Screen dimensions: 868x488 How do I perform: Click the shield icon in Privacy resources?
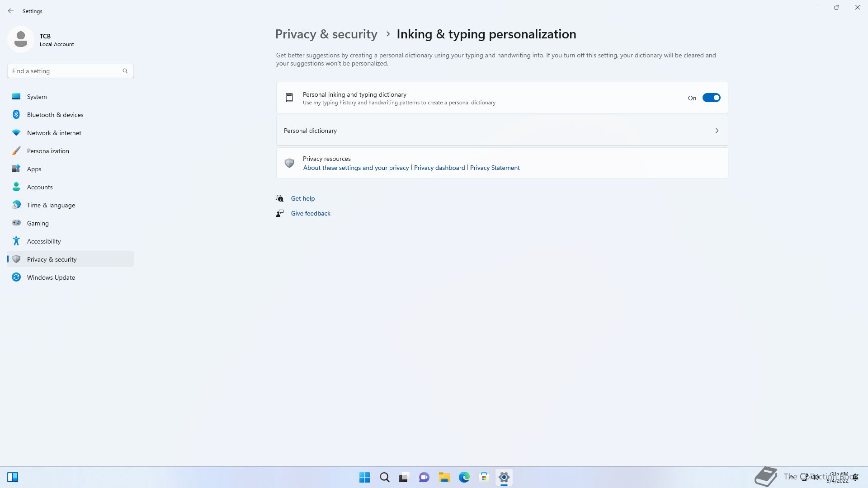[x=289, y=163]
